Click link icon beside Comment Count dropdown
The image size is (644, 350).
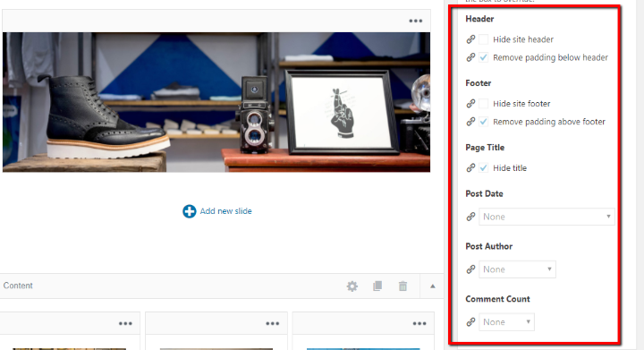[x=470, y=322]
